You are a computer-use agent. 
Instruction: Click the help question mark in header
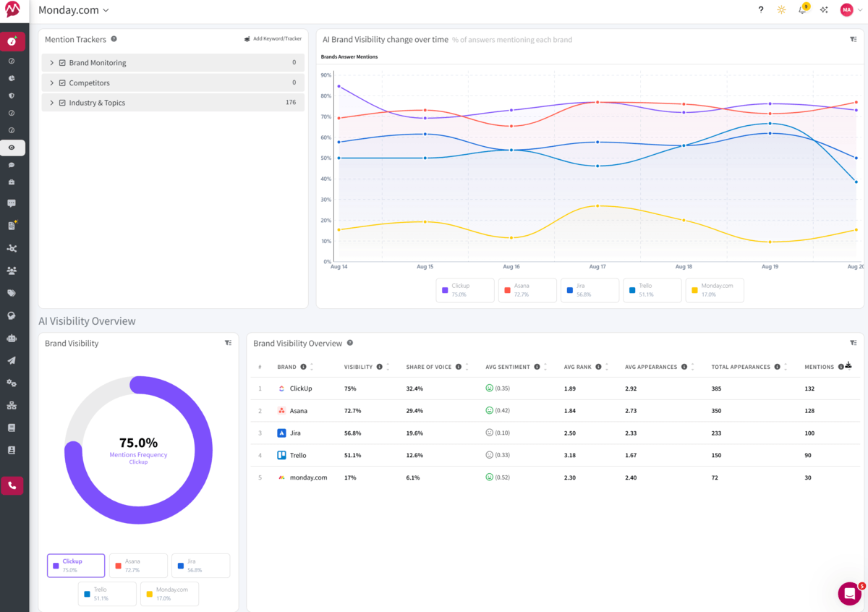pos(761,9)
